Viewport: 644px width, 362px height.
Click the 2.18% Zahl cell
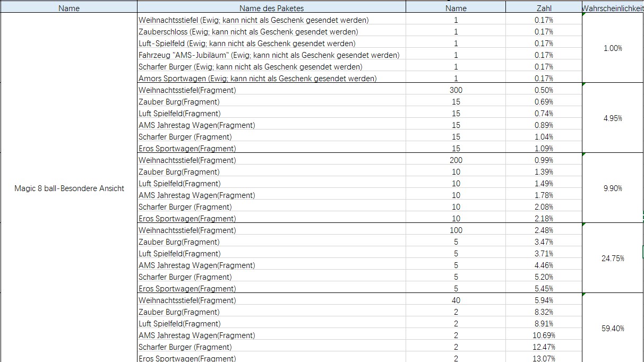point(544,218)
